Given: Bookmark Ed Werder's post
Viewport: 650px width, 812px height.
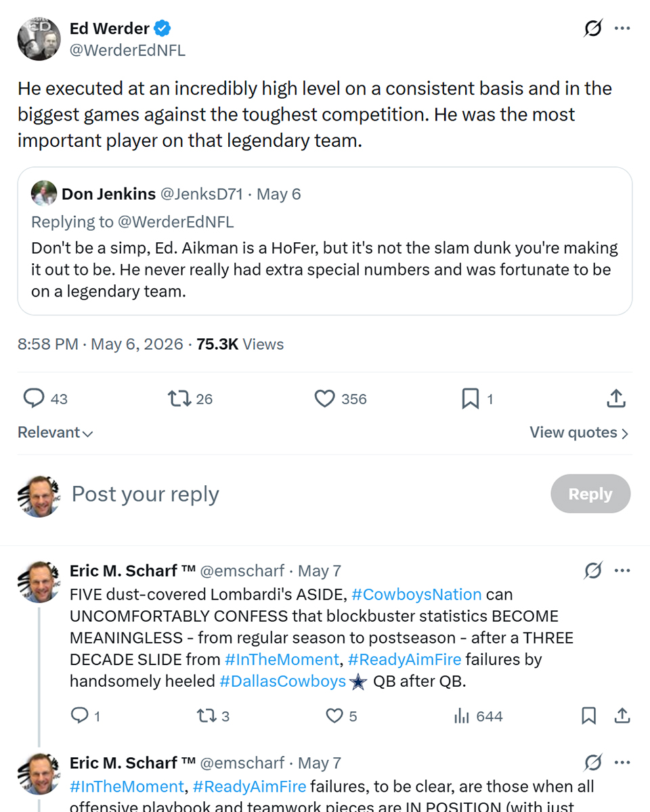Looking at the screenshot, I should click(x=477, y=399).
